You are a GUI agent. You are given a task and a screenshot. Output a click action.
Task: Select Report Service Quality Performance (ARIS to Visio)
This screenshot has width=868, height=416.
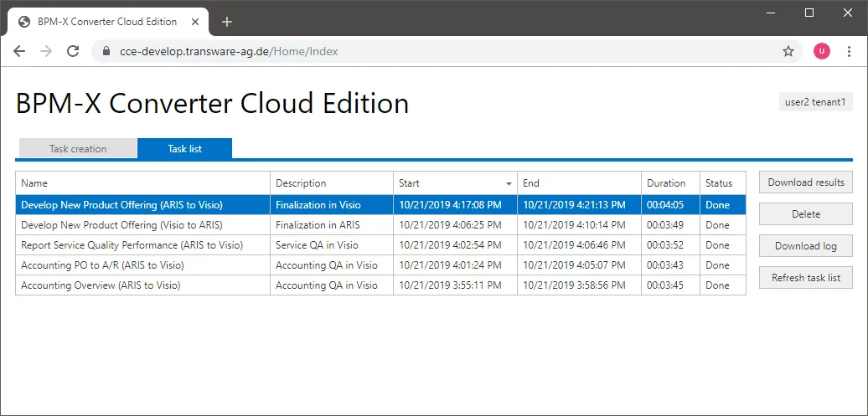coord(381,245)
